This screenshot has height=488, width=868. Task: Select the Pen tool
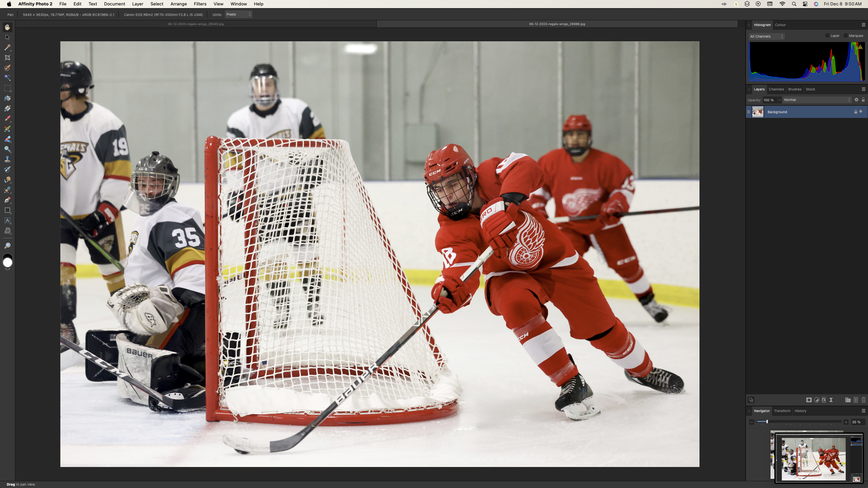[7, 200]
